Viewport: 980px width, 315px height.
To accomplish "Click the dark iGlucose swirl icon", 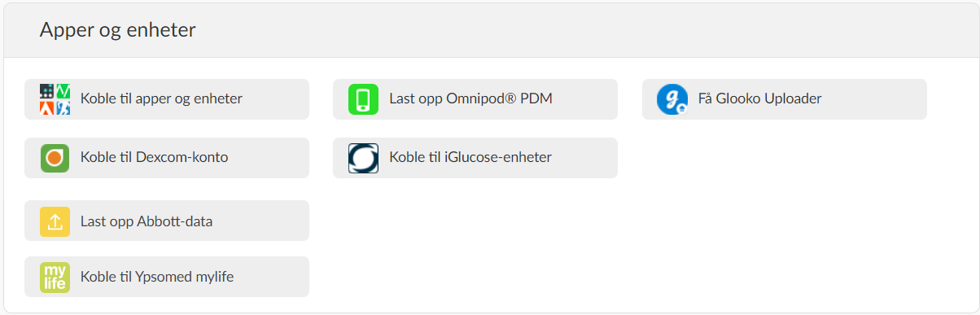I will tap(364, 158).
